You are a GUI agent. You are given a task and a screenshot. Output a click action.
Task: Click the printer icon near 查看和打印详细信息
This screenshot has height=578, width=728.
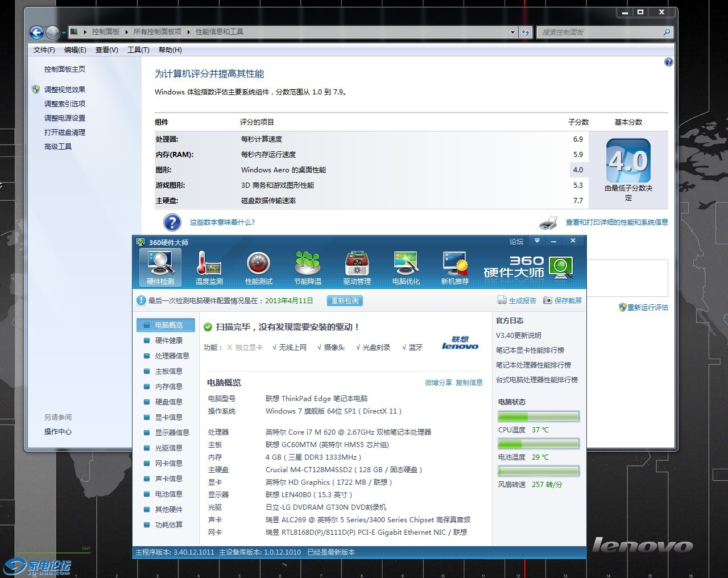click(x=548, y=222)
